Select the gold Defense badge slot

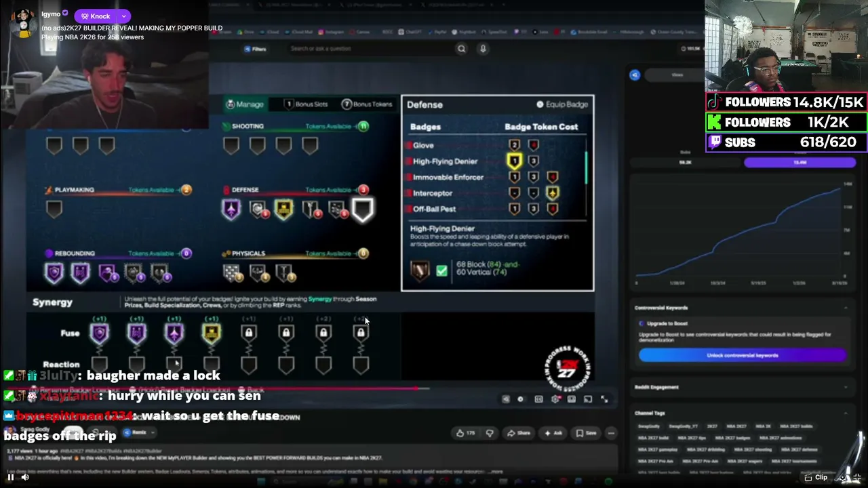(283, 209)
